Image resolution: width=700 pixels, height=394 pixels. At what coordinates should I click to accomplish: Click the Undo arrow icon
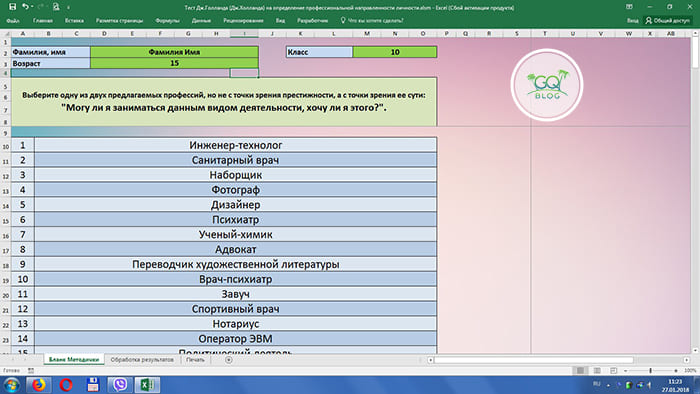click(25, 7)
